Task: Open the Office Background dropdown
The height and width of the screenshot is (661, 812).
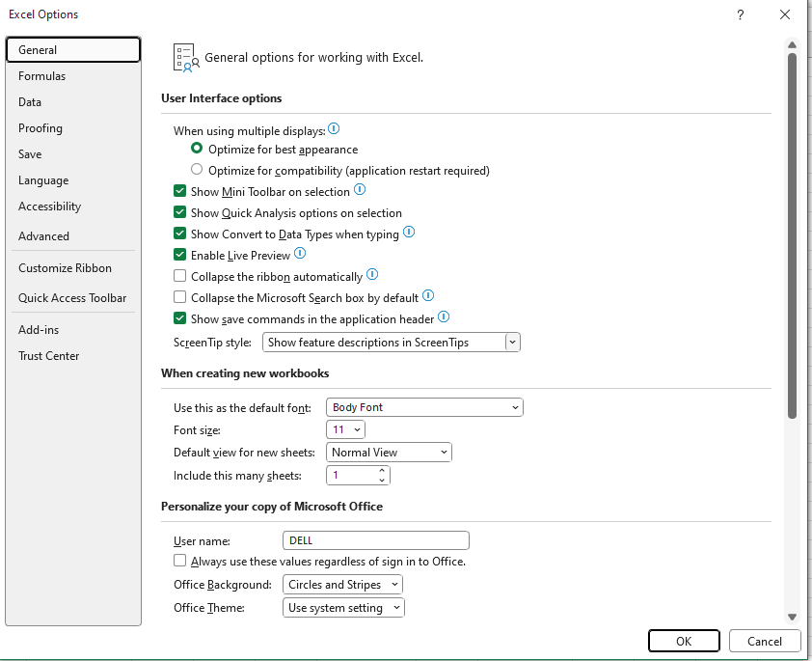Action: 342,585
